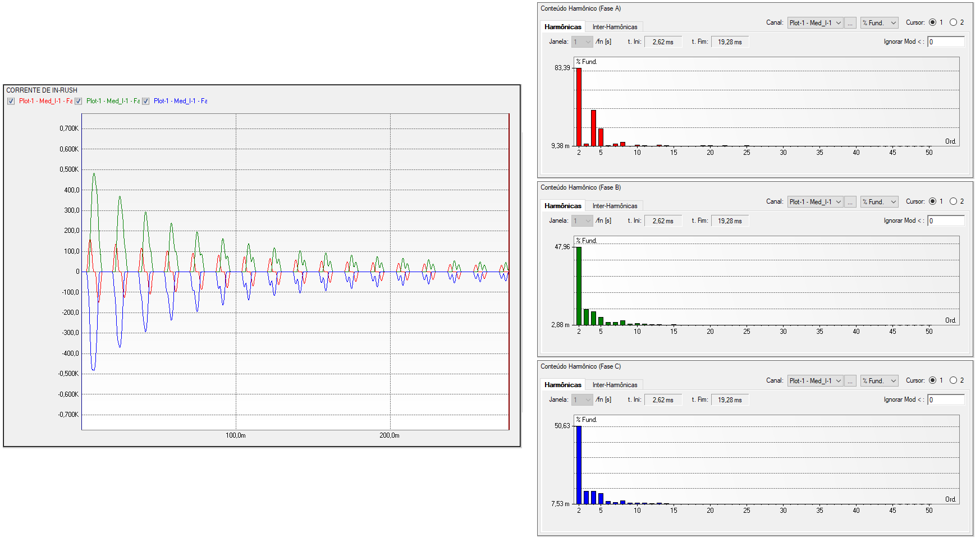Open Canal dropdown in Fase C panel
Screen dimensions: 980x542
(x=815, y=381)
